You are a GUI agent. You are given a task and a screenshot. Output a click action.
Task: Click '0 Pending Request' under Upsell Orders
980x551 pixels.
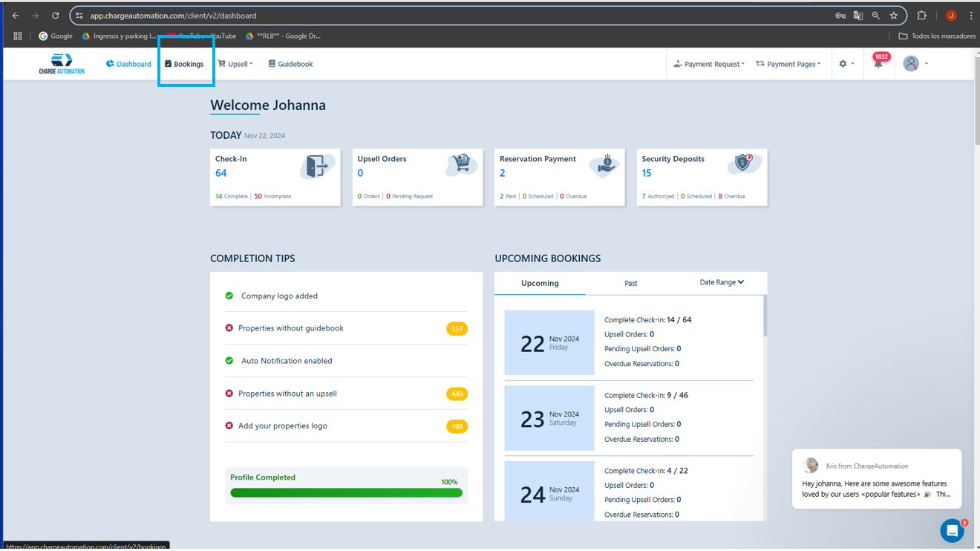click(409, 197)
